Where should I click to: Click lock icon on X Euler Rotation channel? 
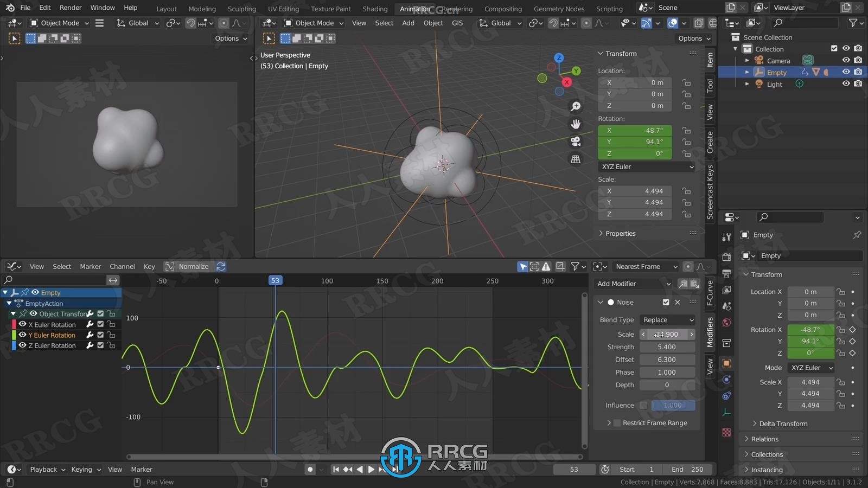[111, 324]
